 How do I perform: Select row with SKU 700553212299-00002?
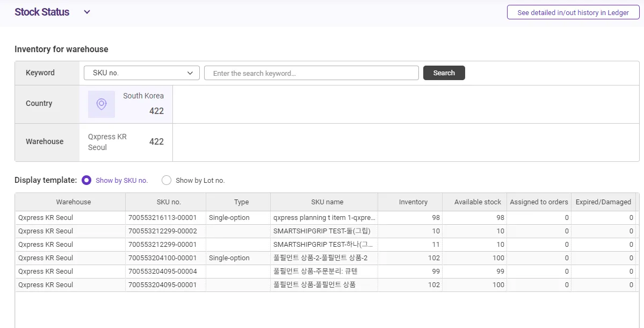coord(162,231)
